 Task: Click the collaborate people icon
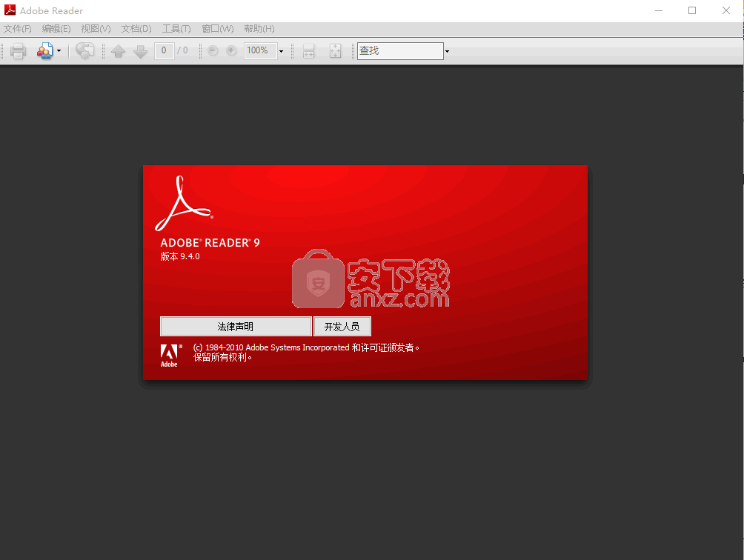(45, 50)
